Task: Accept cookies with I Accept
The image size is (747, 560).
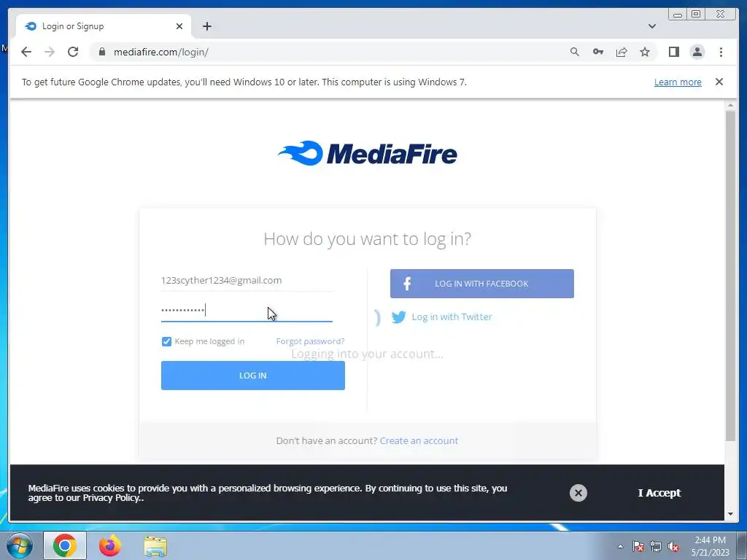Action: 659,493
